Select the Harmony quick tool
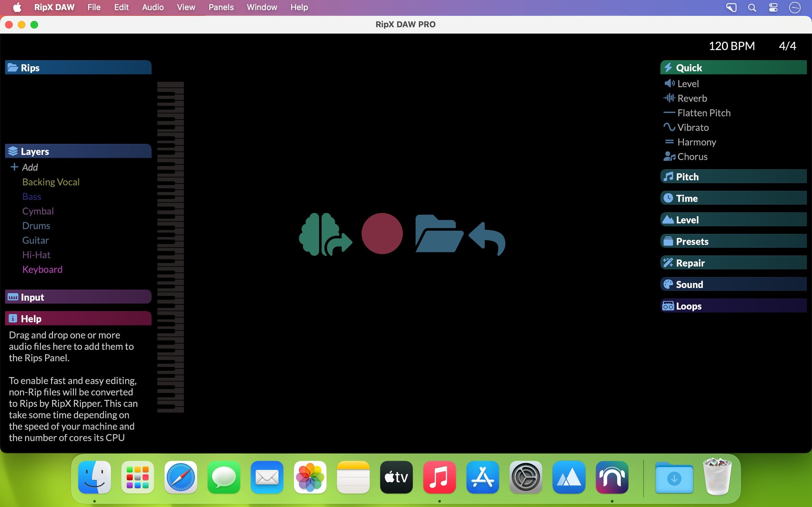The image size is (812, 507). [x=696, y=142]
